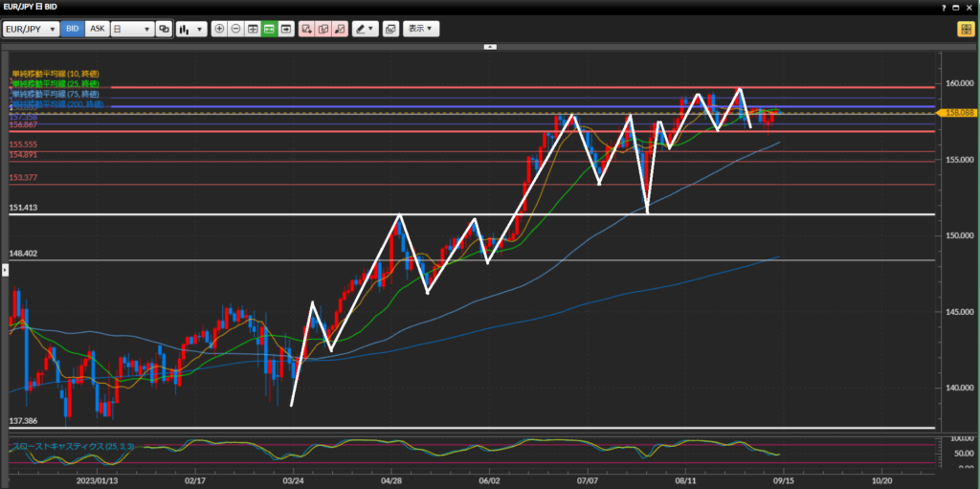
Task: Click the left side panel expand arrow
Action: [4, 271]
